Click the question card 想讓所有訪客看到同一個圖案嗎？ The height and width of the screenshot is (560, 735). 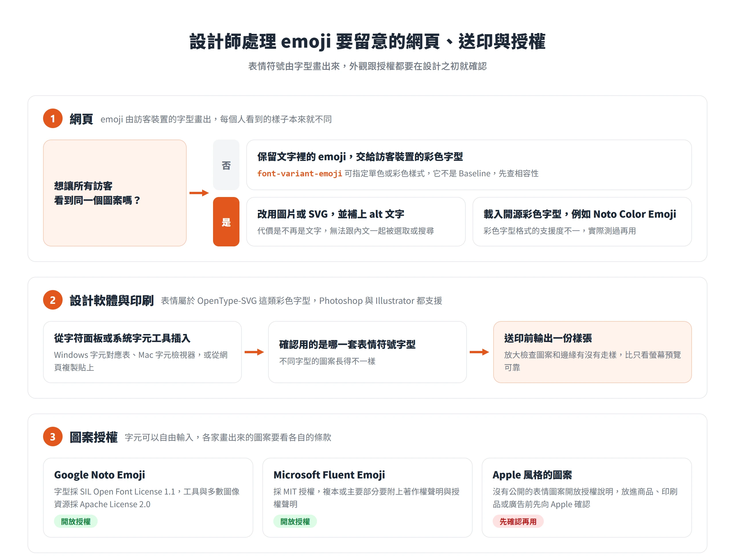coord(115,193)
